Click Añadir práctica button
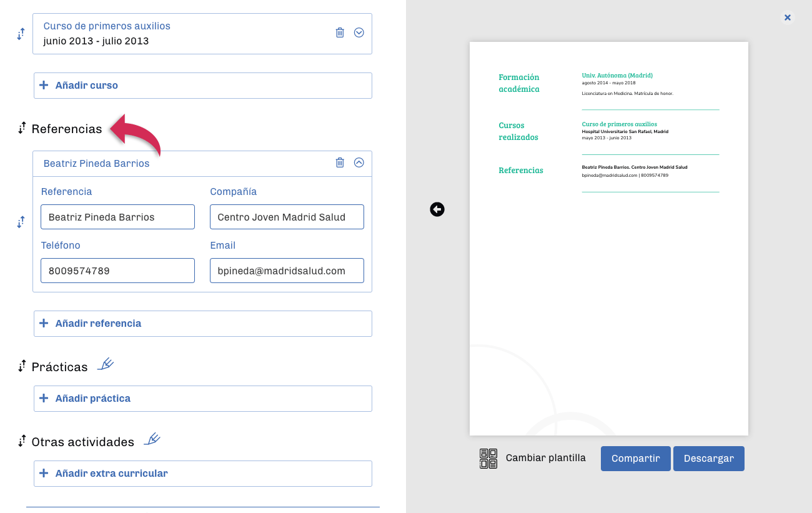The image size is (812, 513). coord(203,399)
